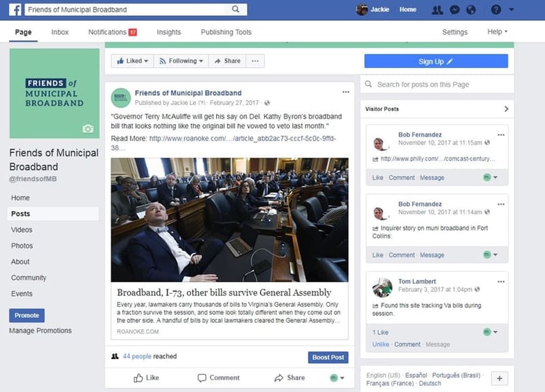This screenshot has width=545, height=392.
Task: Open options on Tom Lambert's post
Action: (x=501, y=282)
